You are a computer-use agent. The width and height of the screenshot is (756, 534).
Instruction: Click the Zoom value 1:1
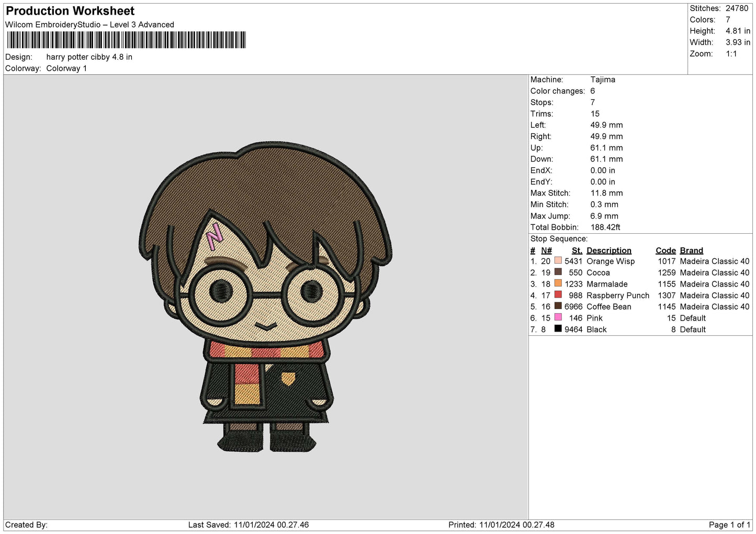731,54
